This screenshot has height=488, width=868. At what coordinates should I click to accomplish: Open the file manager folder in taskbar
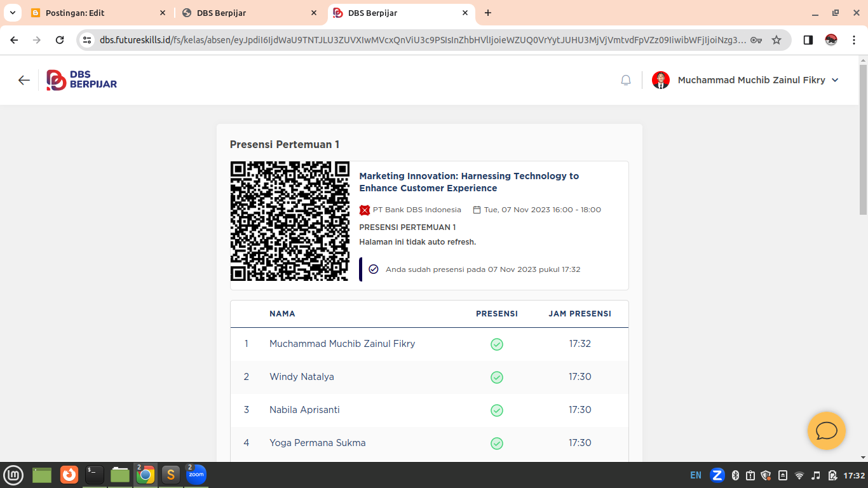click(120, 475)
